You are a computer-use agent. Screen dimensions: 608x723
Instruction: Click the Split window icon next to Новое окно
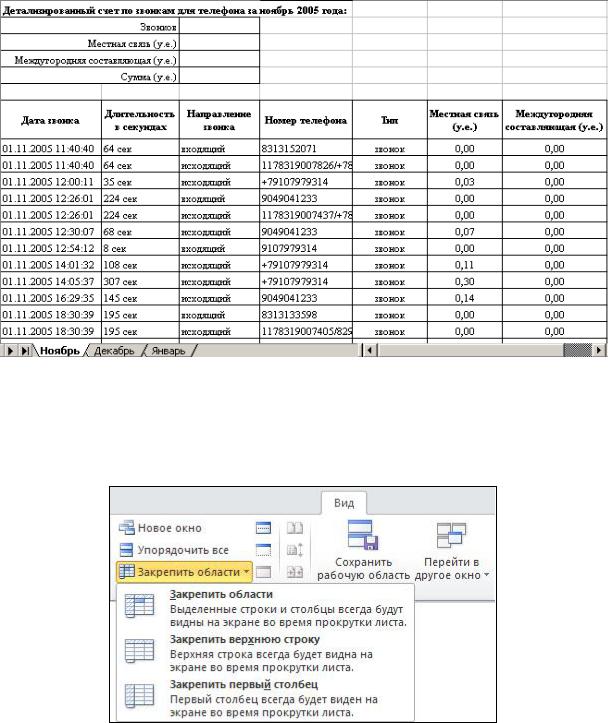coord(263,527)
